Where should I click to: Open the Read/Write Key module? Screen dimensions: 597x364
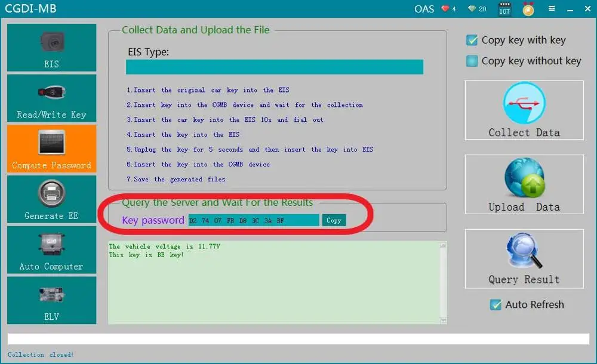coord(51,98)
